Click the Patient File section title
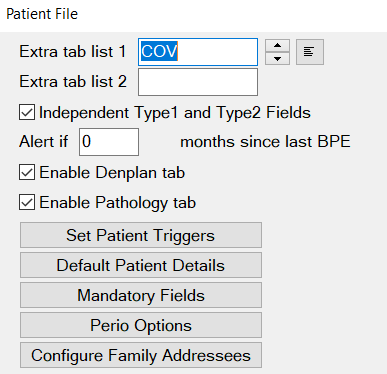This screenshot has width=387, height=374. coord(42,14)
